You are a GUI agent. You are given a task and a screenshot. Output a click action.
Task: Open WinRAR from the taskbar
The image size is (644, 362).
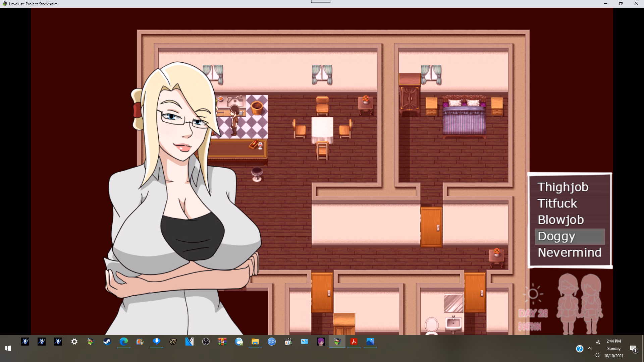pyautogui.click(x=222, y=342)
